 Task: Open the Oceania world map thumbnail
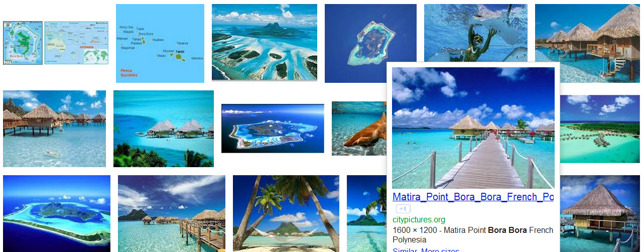pos(76,43)
